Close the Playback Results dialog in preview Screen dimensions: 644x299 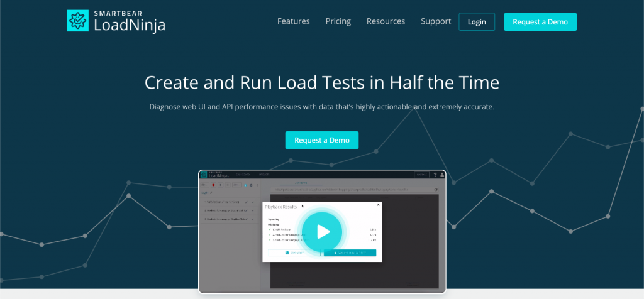[x=378, y=205]
